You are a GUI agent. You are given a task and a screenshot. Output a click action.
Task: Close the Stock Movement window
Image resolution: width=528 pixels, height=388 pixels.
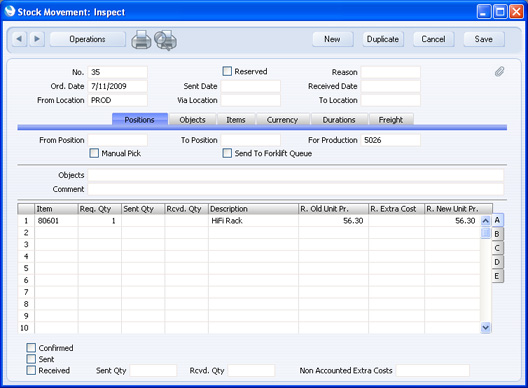point(516,12)
